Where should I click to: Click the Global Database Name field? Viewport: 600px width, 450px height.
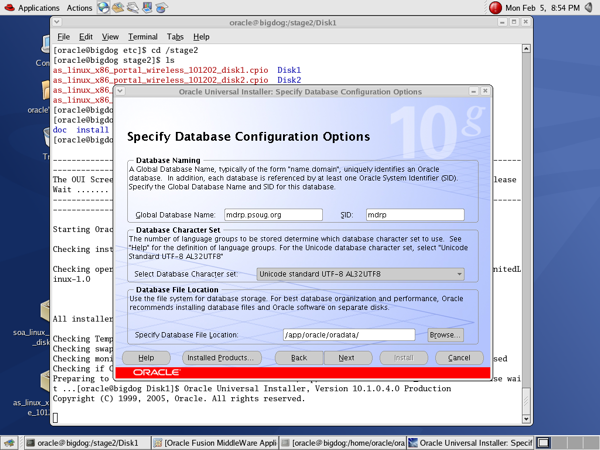[273, 215]
